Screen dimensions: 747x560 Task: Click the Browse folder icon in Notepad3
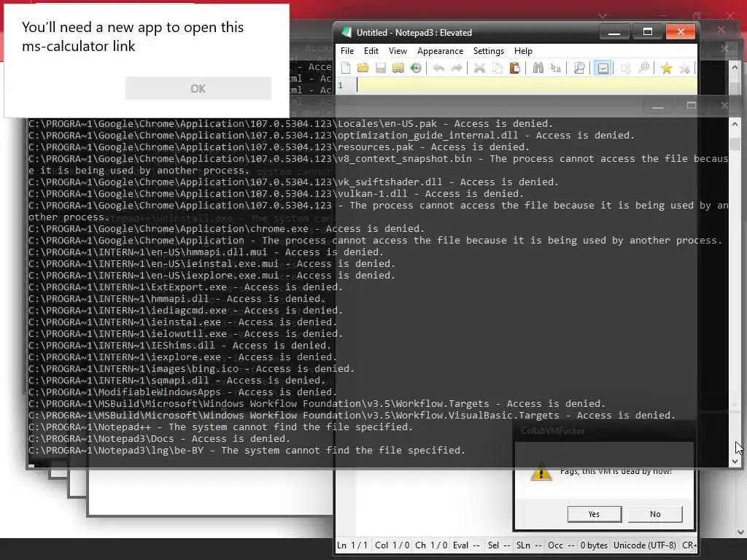pos(398,68)
